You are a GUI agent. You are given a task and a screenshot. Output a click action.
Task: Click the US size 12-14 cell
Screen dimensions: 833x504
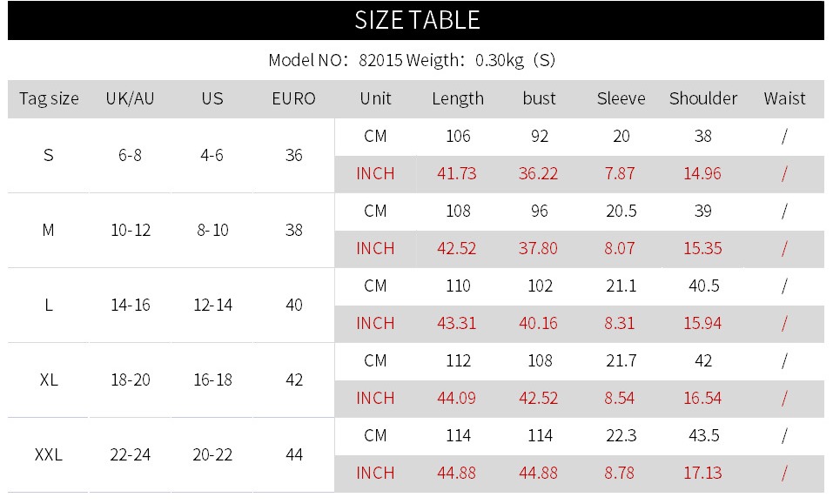[212, 305]
